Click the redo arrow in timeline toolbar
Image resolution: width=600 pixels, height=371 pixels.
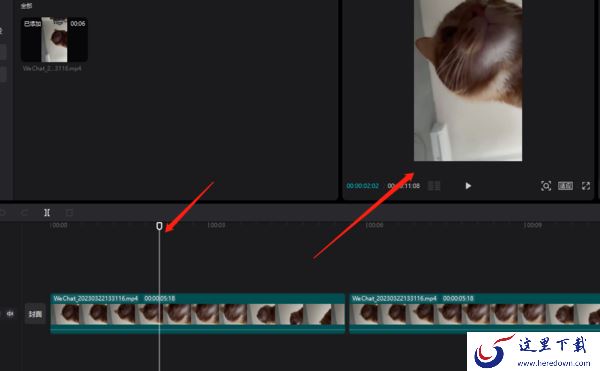25,213
